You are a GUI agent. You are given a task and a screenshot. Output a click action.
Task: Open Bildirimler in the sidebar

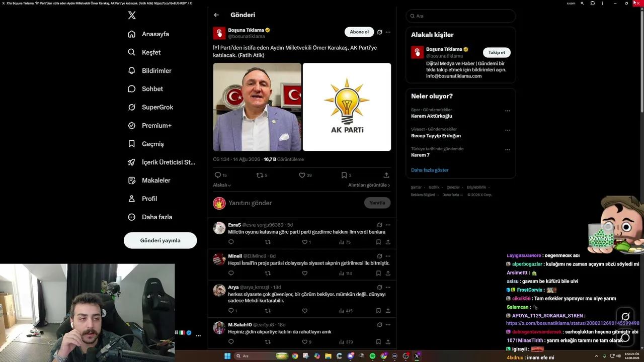pos(149,71)
